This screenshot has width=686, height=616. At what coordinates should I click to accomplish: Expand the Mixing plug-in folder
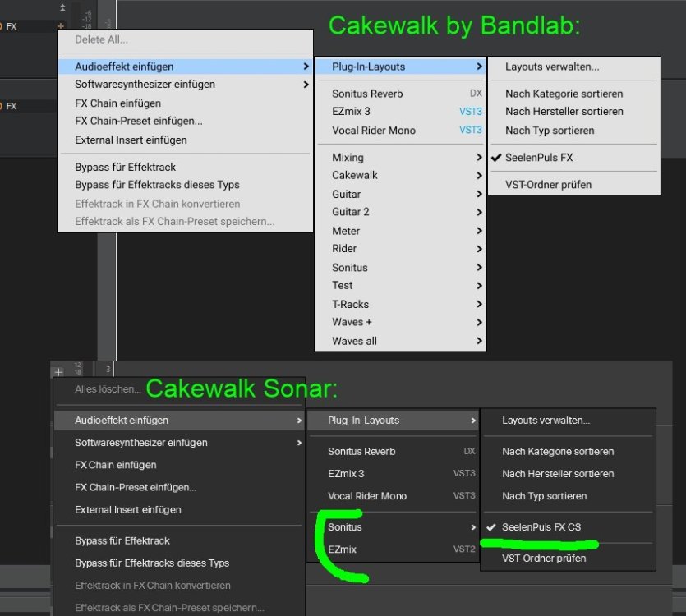click(x=400, y=158)
